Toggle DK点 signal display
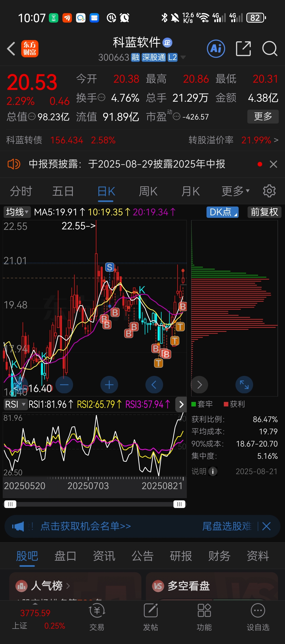 tap(222, 212)
